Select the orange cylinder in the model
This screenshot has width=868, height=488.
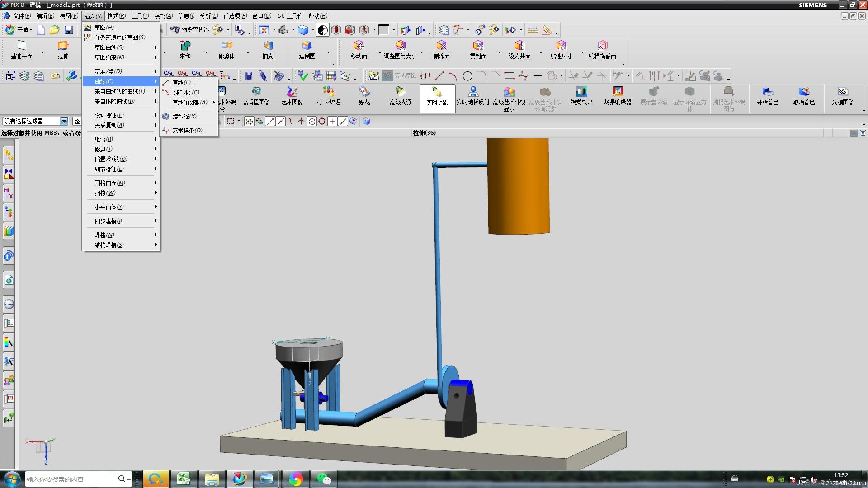click(519, 186)
